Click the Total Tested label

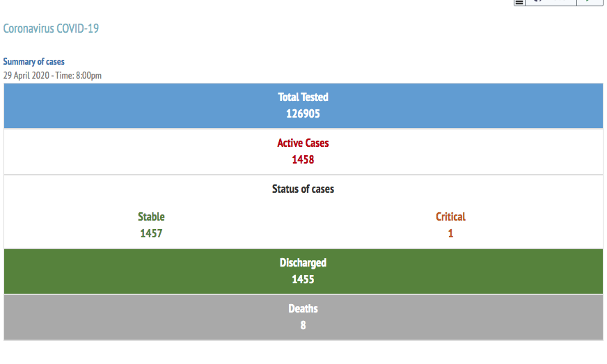pyautogui.click(x=303, y=97)
